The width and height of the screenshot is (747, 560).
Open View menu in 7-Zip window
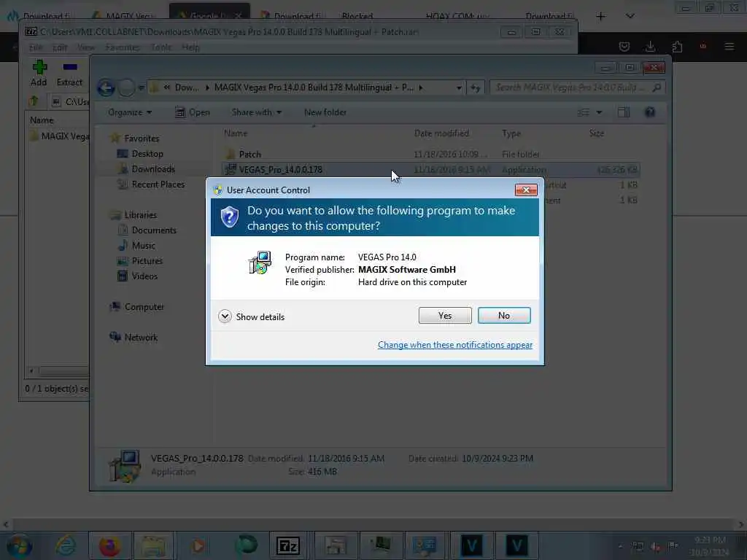coord(86,47)
